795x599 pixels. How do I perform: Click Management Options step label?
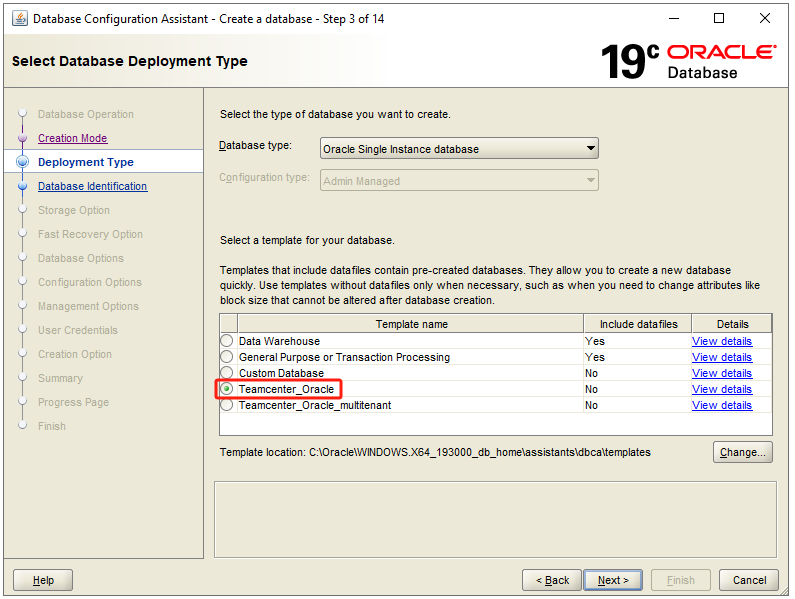click(88, 306)
